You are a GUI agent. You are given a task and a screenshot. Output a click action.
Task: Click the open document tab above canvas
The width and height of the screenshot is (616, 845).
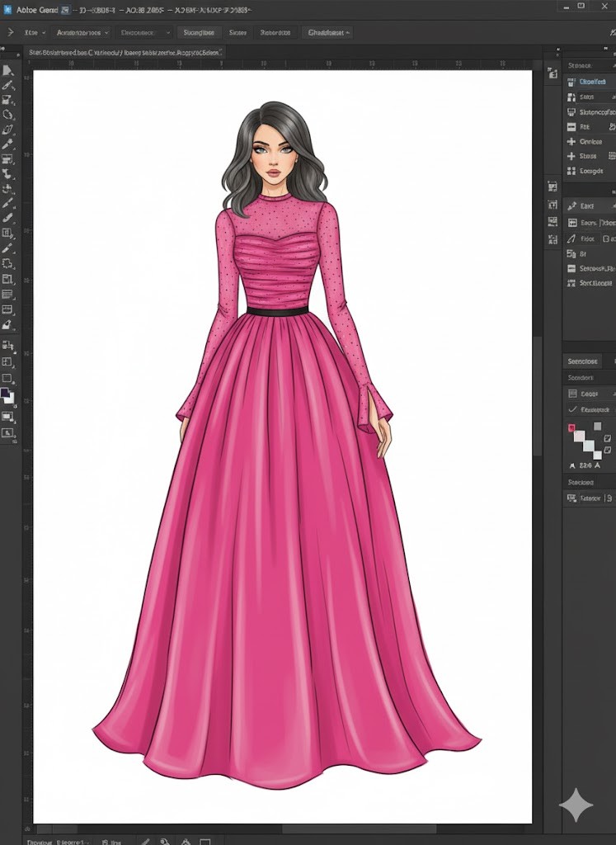point(125,52)
